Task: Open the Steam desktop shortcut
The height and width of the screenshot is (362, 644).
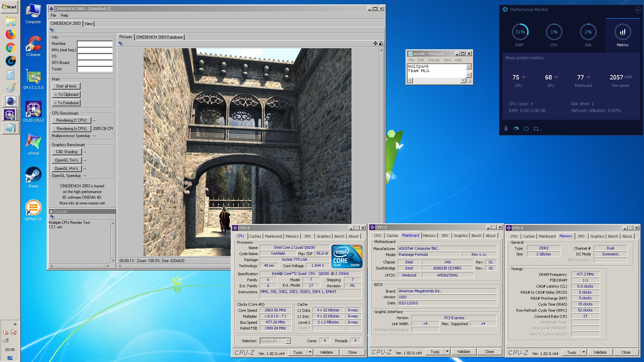Action: (33, 177)
